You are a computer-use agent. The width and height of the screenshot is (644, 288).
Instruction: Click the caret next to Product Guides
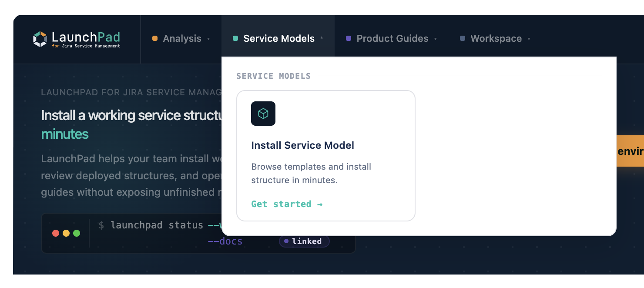click(x=435, y=39)
